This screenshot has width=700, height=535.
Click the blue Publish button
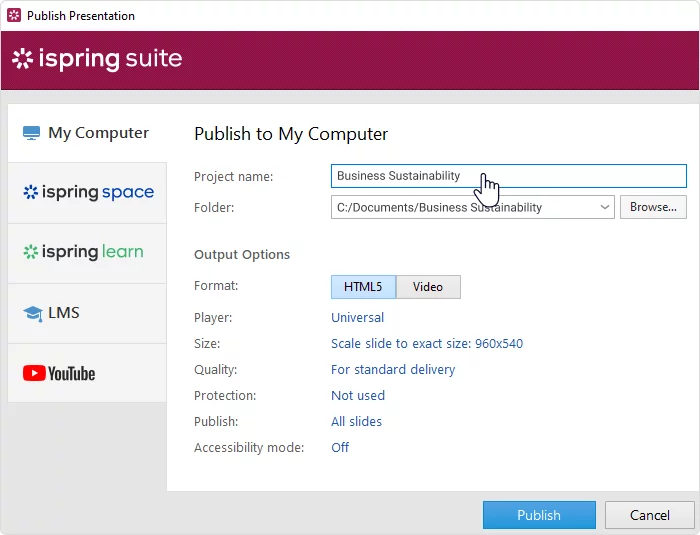point(539,515)
